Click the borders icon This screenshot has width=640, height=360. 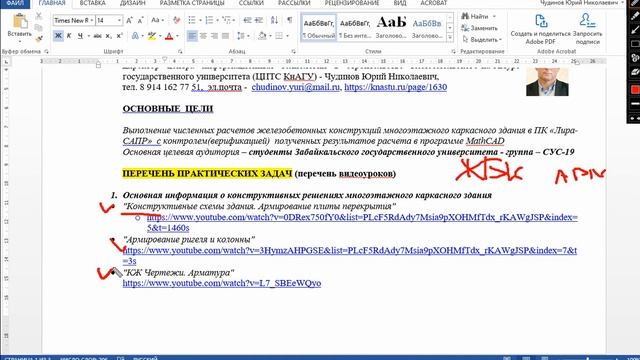[x=279, y=36]
